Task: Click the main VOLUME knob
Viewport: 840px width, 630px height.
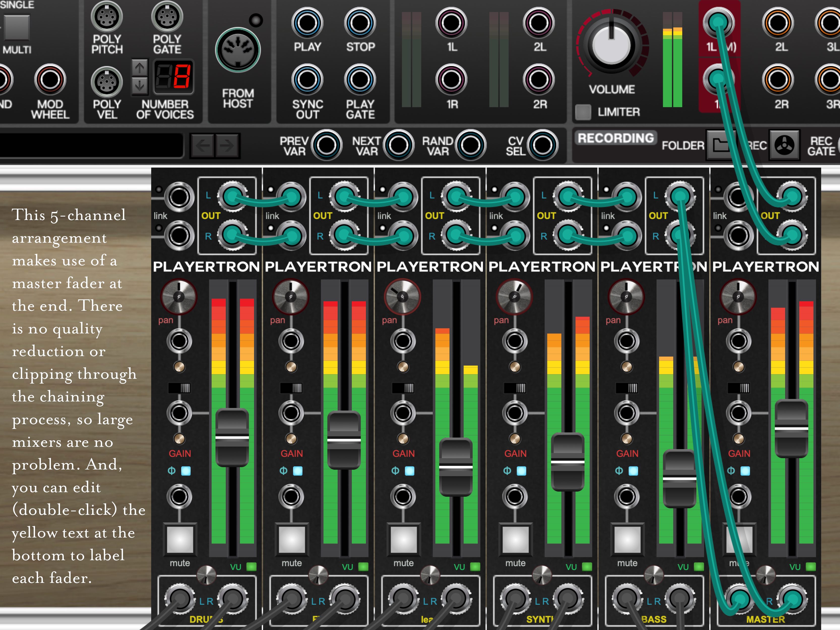Action: [611, 45]
